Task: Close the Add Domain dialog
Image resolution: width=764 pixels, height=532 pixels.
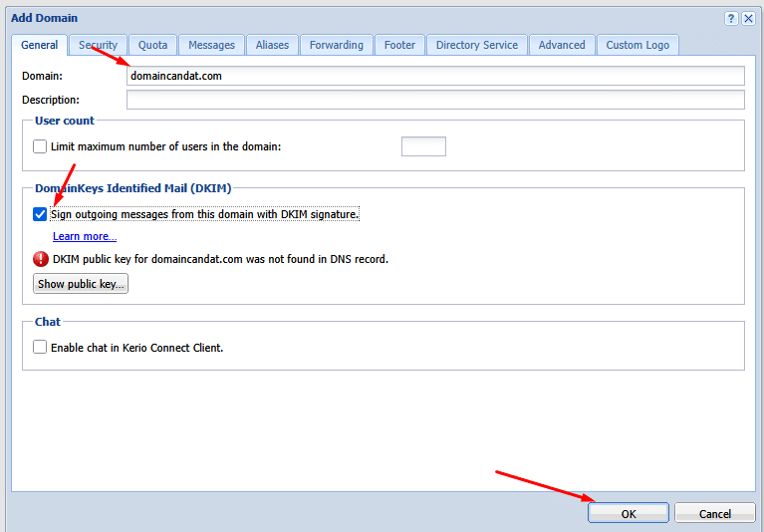Action: point(748,18)
